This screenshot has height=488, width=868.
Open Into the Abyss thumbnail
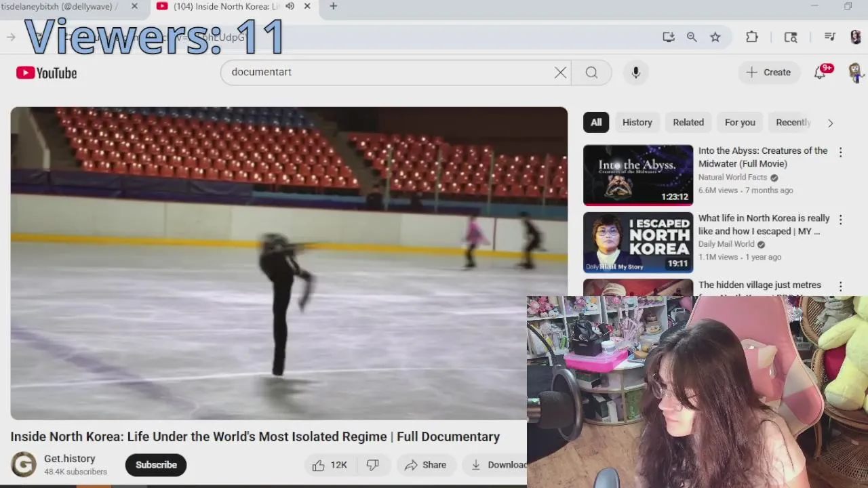(638, 175)
